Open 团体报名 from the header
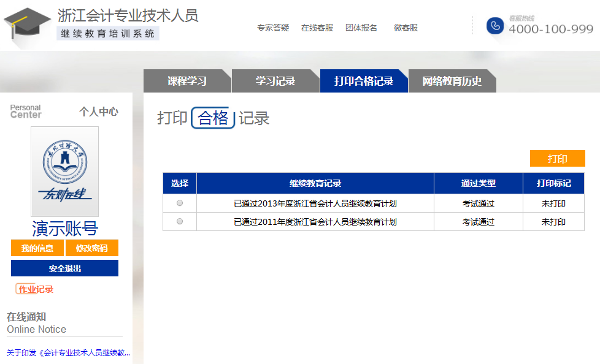 361,28
